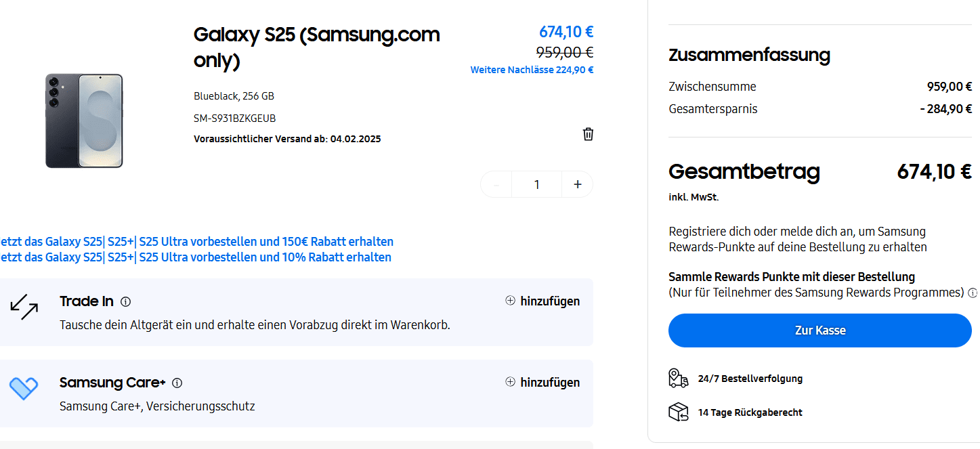
Task: Click the Samsung Care+ info icon
Action: coord(177,383)
